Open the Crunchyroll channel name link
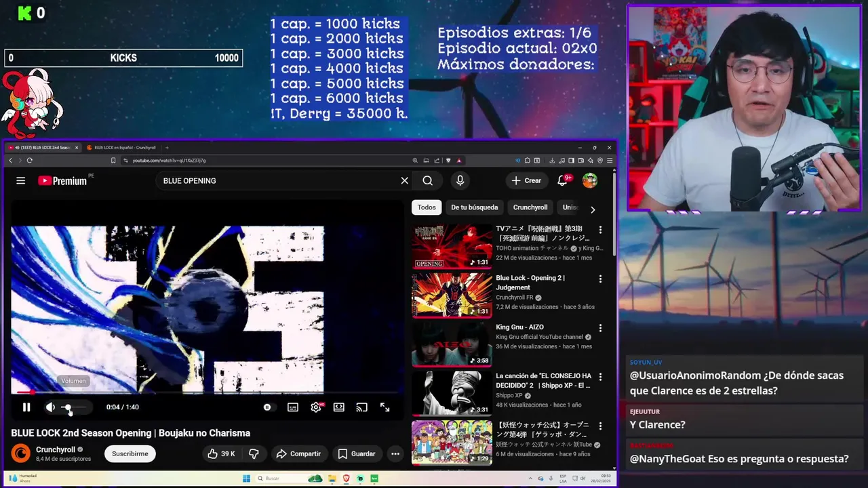This screenshot has height=488, width=868. click(56, 449)
